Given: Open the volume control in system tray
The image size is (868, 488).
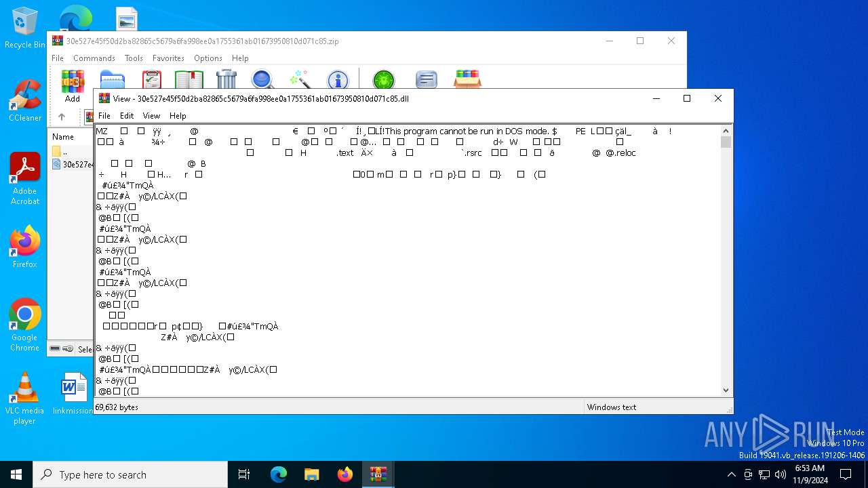Looking at the screenshot, I should [x=781, y=474].
